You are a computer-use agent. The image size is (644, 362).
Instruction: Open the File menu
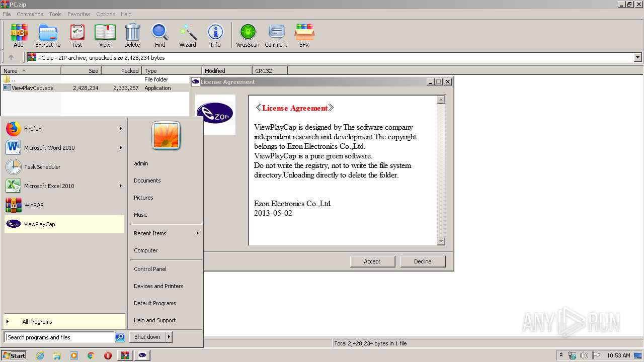click(7, 14)
